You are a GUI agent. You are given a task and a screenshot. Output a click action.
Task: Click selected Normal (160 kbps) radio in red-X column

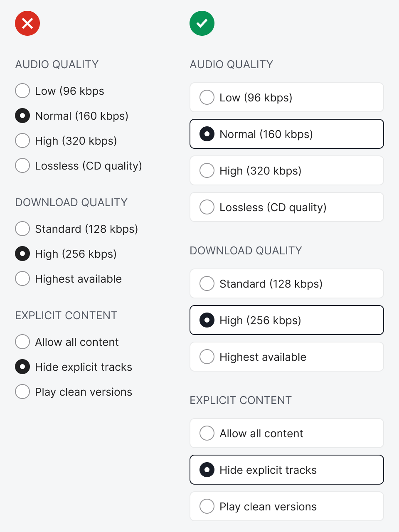[x=22, y=116]
